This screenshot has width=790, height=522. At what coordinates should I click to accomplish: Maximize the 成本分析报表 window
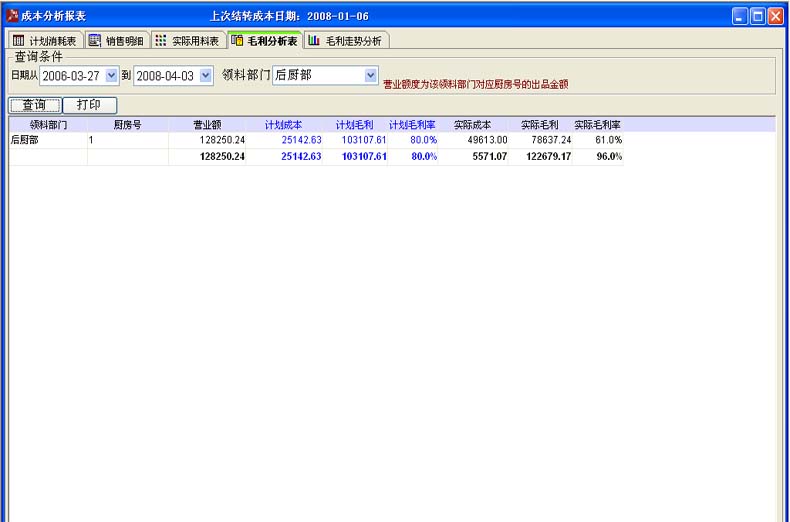(x=757, y=16)
